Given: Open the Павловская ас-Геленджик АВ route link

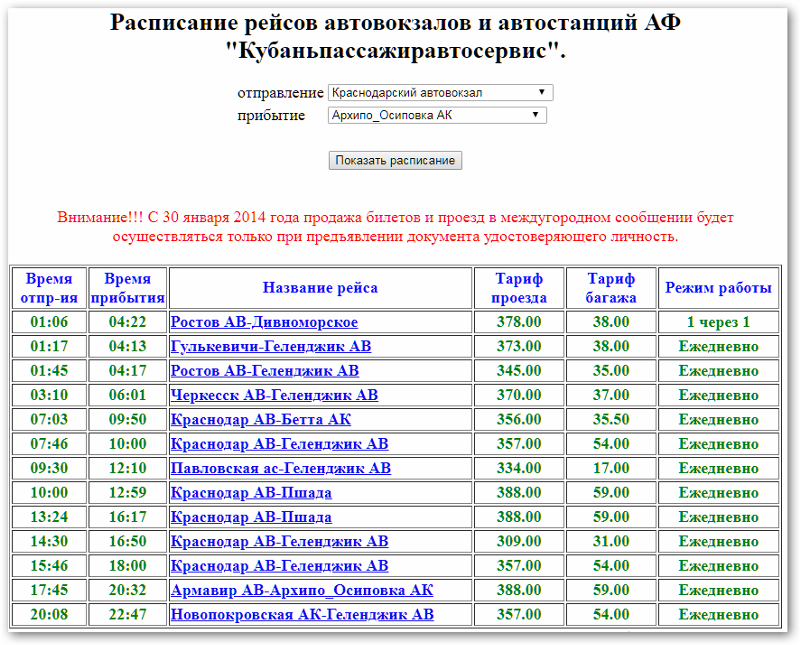Looking at the screenshot, I should coord(281,468).
